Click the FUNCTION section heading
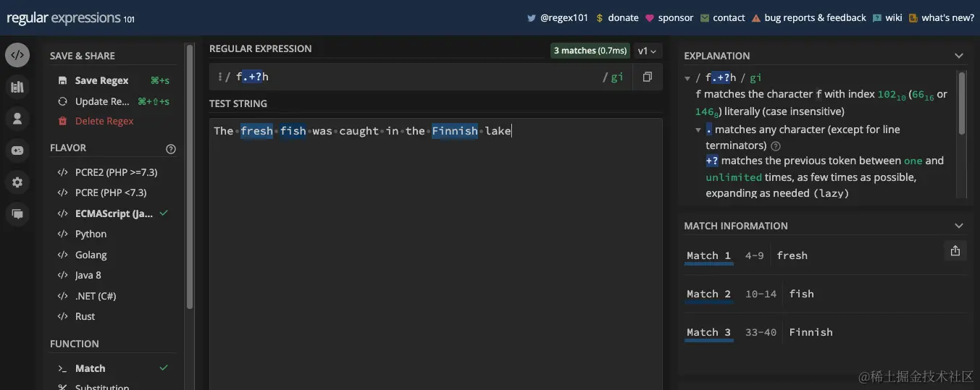Image resolution: width=980 pixels, height=390 pixels. point(75,344)
